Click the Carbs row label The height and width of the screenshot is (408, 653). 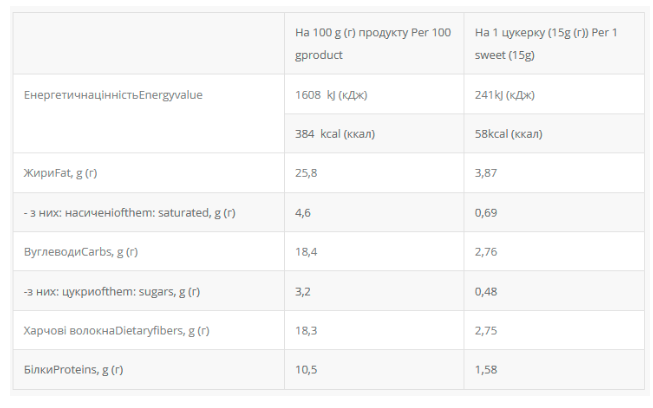[80, 252]
